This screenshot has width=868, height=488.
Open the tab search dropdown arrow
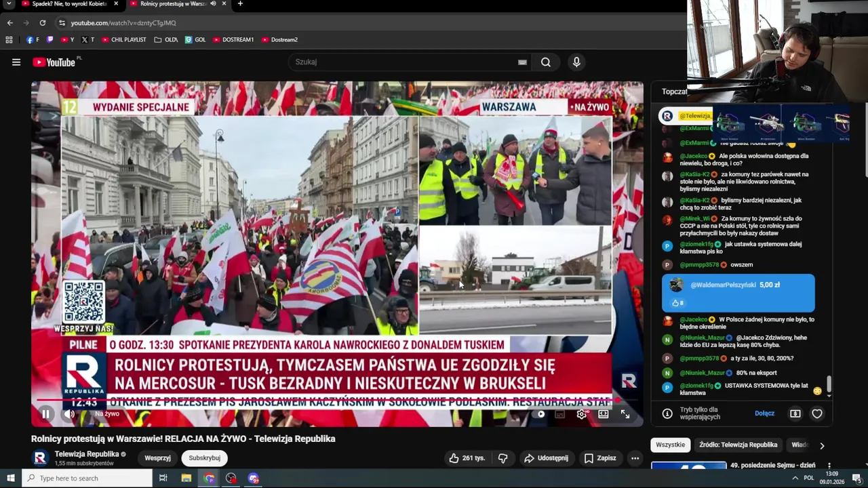7,4
